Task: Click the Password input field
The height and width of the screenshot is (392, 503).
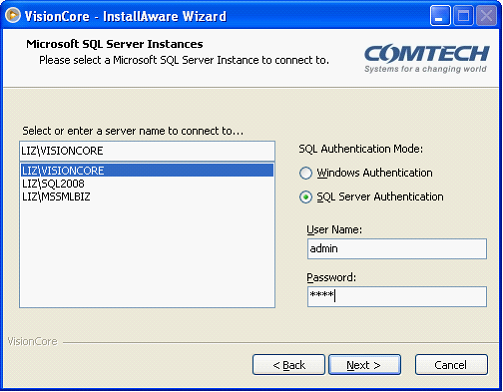Action: 397,296
